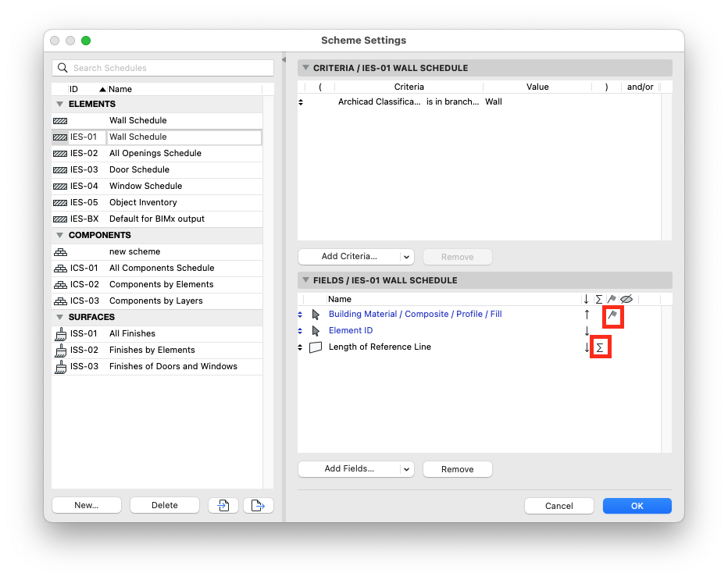Click ascending sort arrow for Building Material field

(x=587, y=315)
